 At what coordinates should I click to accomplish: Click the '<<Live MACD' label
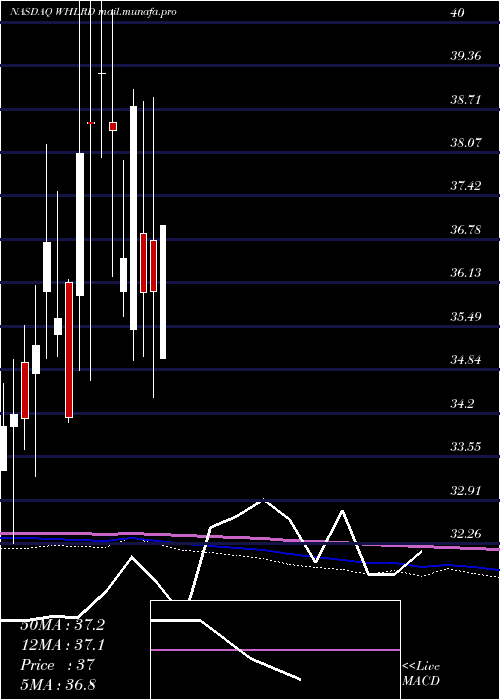point(421,674)
